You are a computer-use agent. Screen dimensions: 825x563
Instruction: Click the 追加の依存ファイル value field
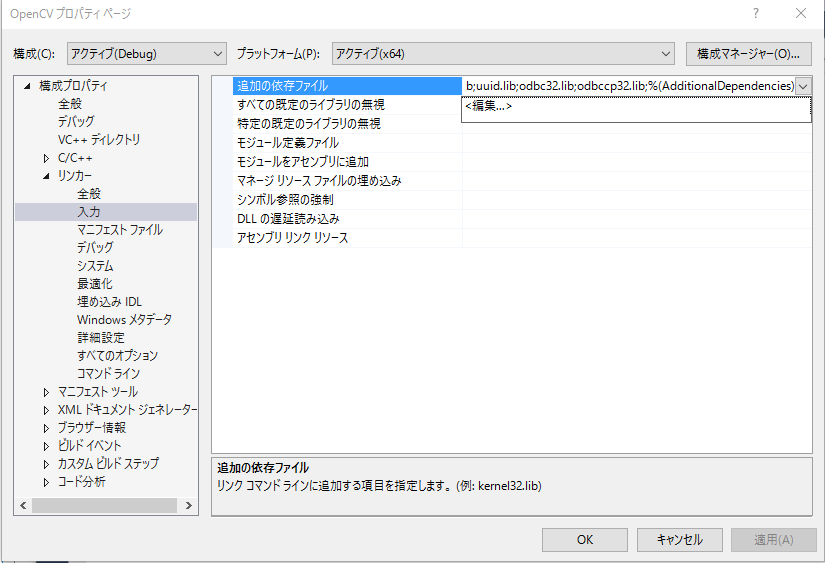[x=628, y=86]
